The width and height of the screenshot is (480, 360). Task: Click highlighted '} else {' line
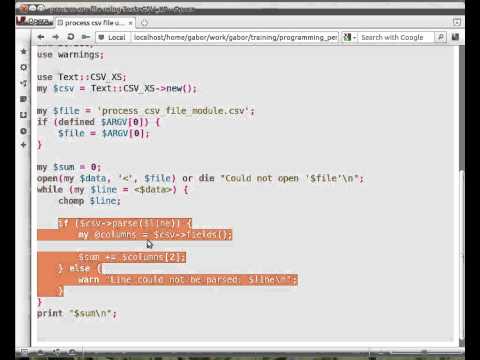pyautogui.click(x=80, y=268)
